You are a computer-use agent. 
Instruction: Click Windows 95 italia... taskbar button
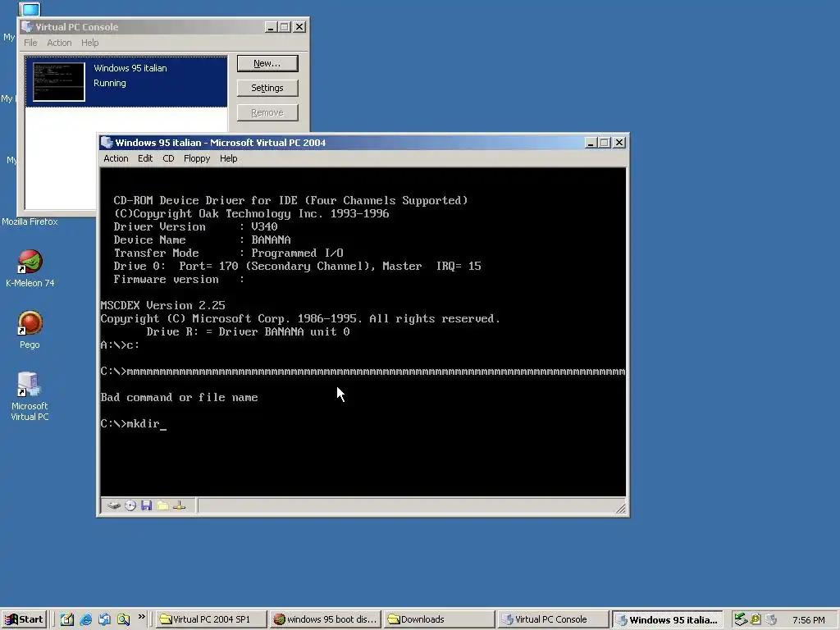tap(668, 619)
